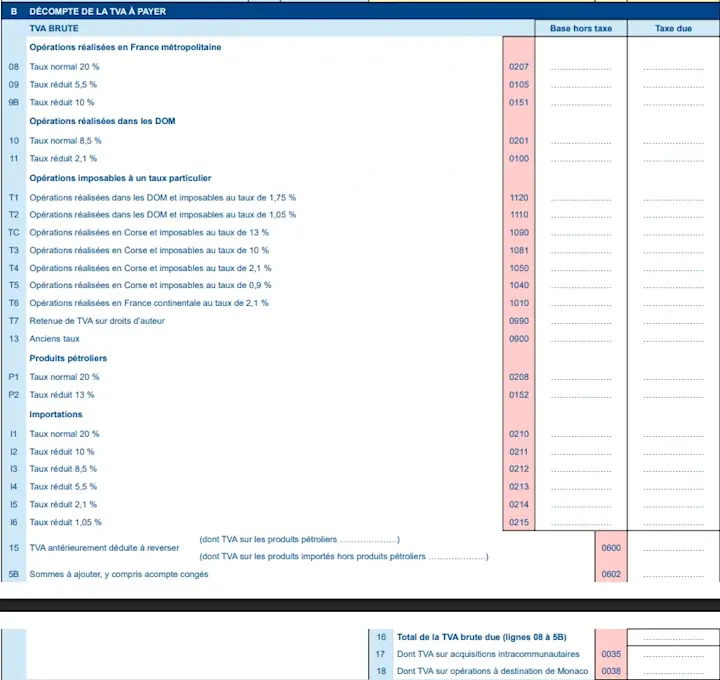
Task: Click Taxe due field for line T2 DOM 1,05 %
Action: tap(673, 215)
